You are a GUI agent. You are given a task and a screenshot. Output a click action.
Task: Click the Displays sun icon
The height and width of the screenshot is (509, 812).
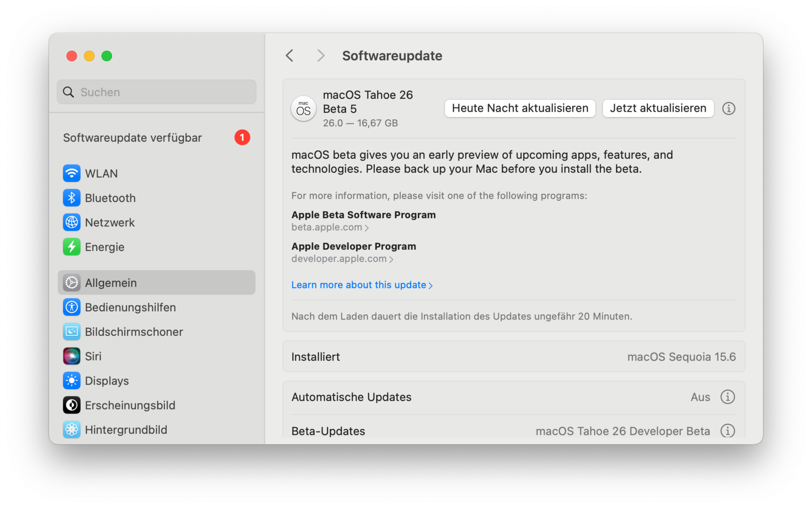pos(72,381)
